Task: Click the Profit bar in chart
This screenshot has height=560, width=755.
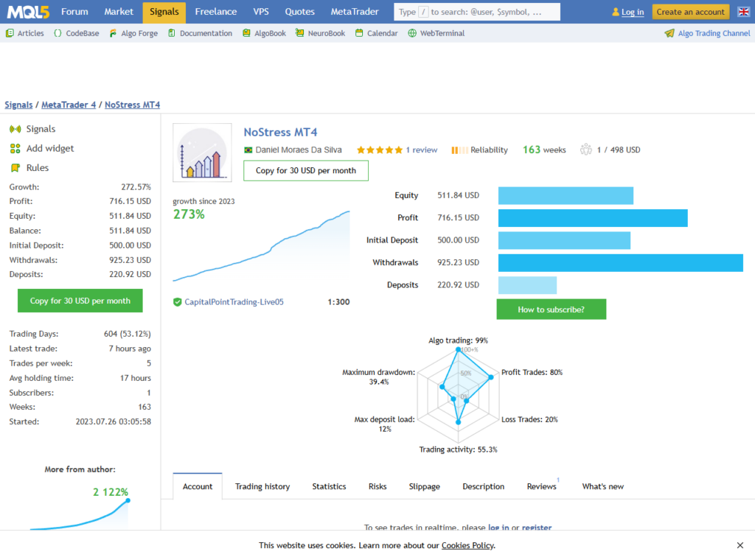Action: pyautogui.click(x=593, y=218)
